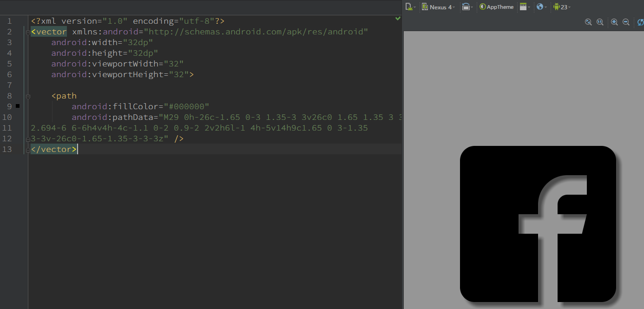Click the closing </vector> tag

click(x=54, y=149)
